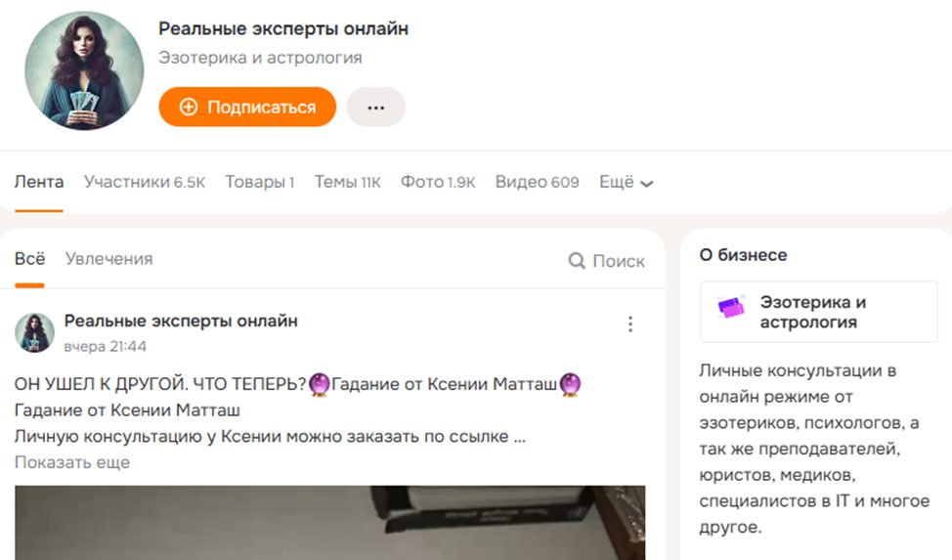Image resolution: width=952 pixels, height=560 pixels.
Task: Open the Участники 6.5K tab
Action: (x=145, y=182)
